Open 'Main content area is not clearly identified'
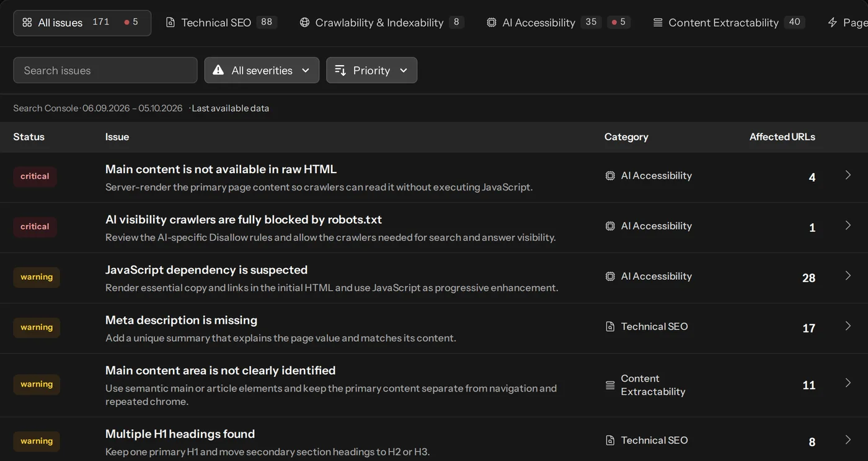The width and height of the screenshot is (868, 461). (x=220, y=370)
